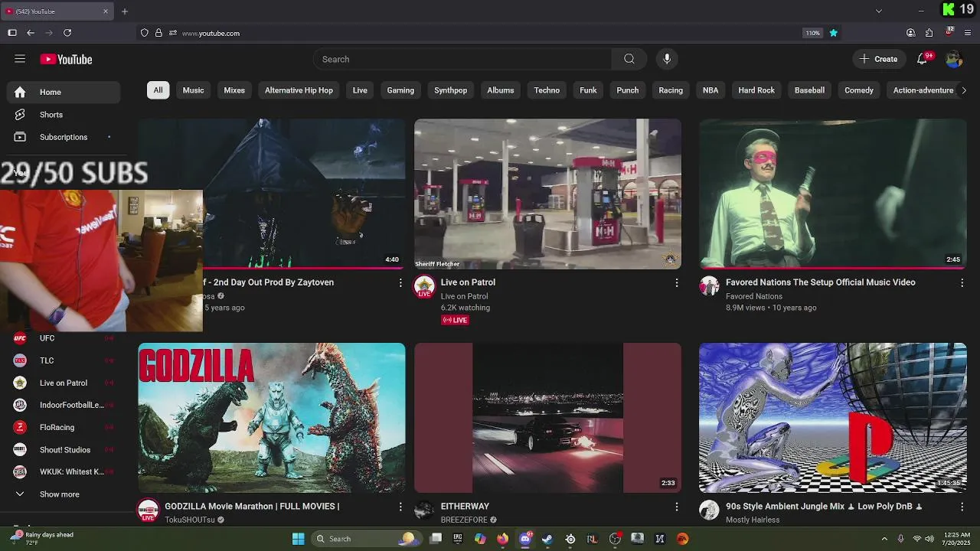Open the notifications bell
The width and height of the screenshot is (980, 551).
pos(923,59)
